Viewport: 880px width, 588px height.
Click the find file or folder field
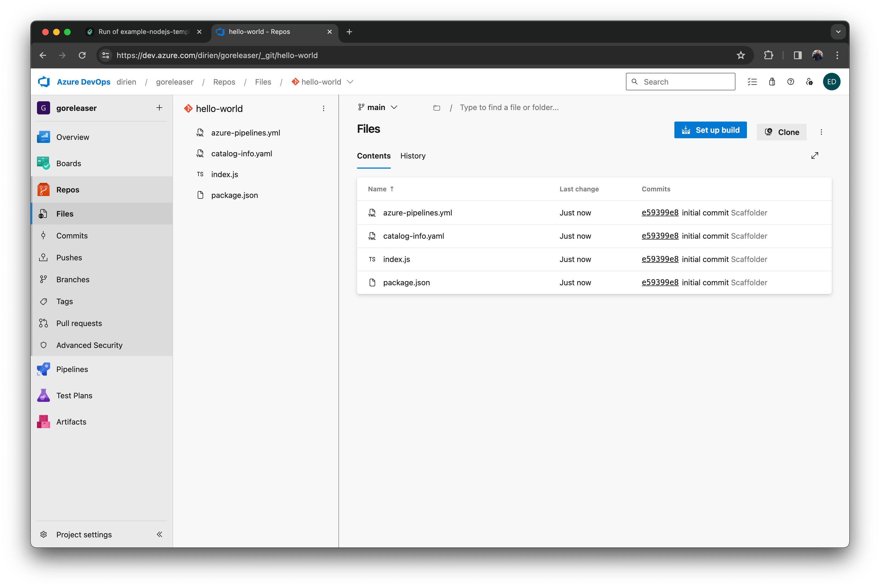coord(509,108)
